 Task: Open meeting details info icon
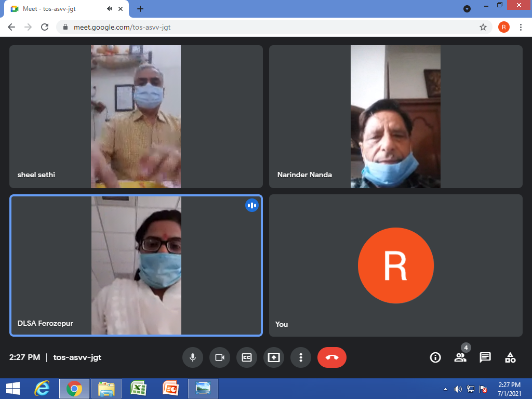click(435, 357)
